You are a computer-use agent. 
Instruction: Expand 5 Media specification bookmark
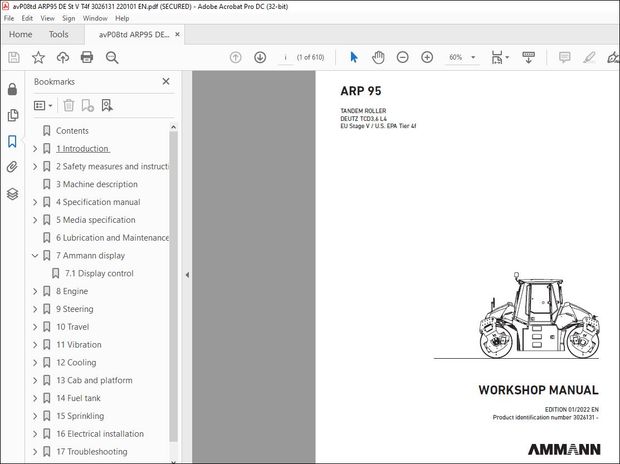pos(35,220)
